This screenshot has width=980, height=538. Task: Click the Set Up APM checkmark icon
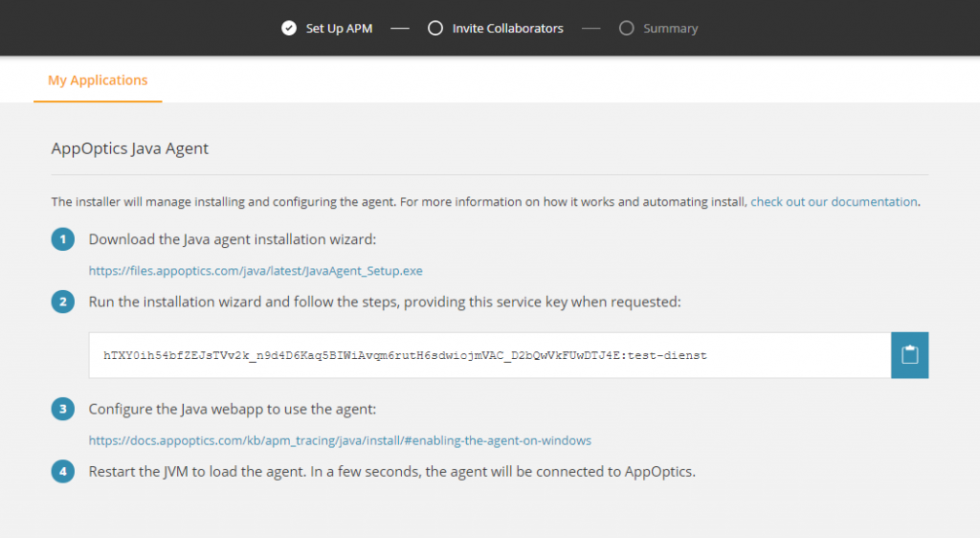(289, 29)
